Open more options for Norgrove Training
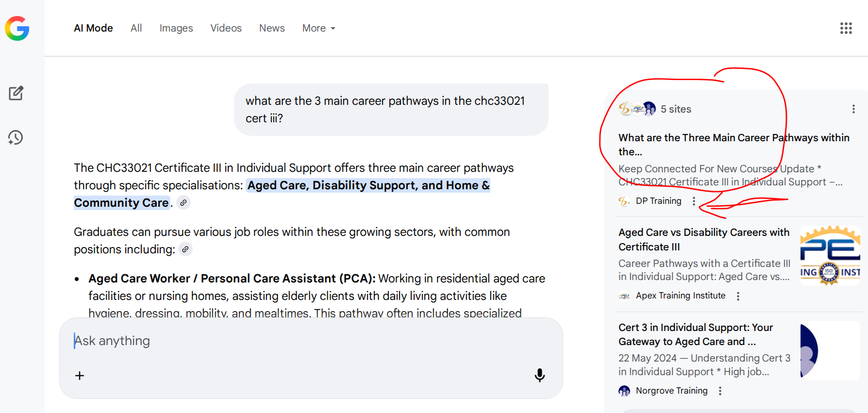Image resolution: width=868 pixels, height=413 pixels. point(720,391)
